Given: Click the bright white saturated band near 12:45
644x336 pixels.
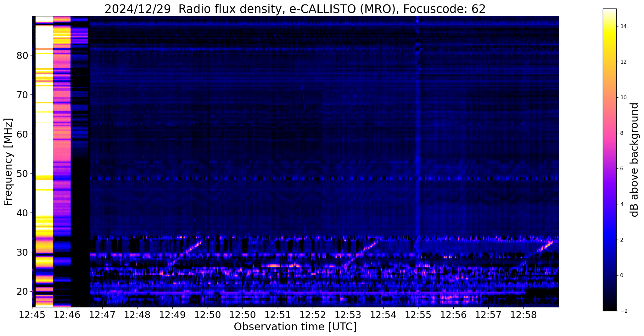Looking at the screenshot, I should (44, 161).
